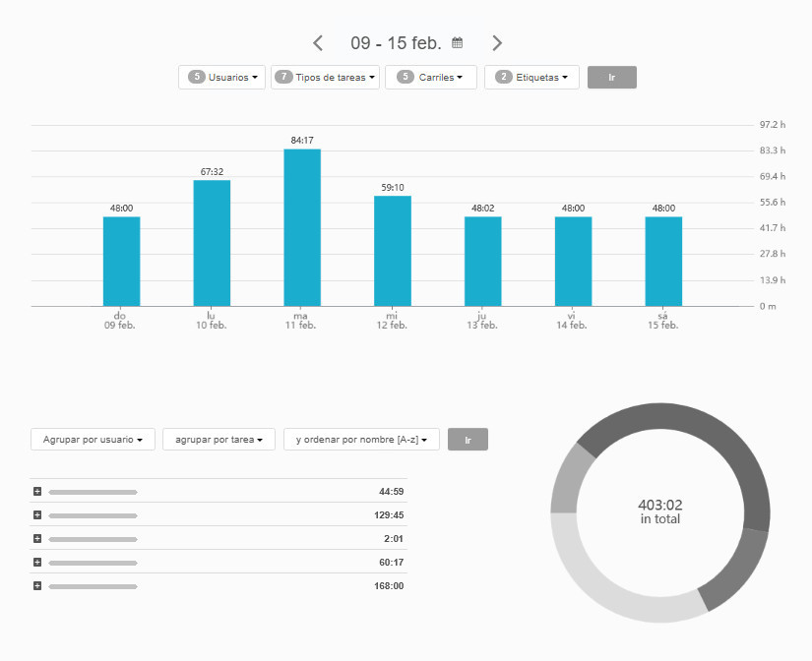Open the Agrupar por usuario dropdown
The height and width of the screenshot is (661, 812).
click(x=94, y=440)
